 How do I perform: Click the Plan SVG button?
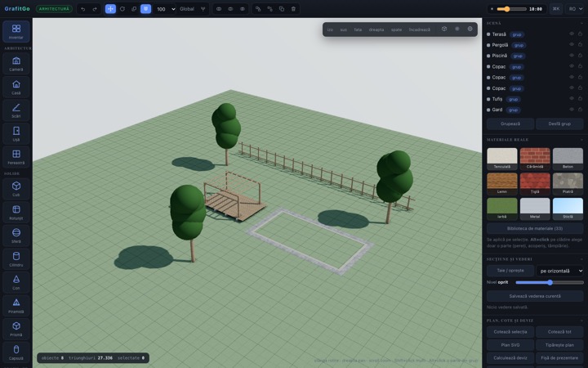coord(510,345)
